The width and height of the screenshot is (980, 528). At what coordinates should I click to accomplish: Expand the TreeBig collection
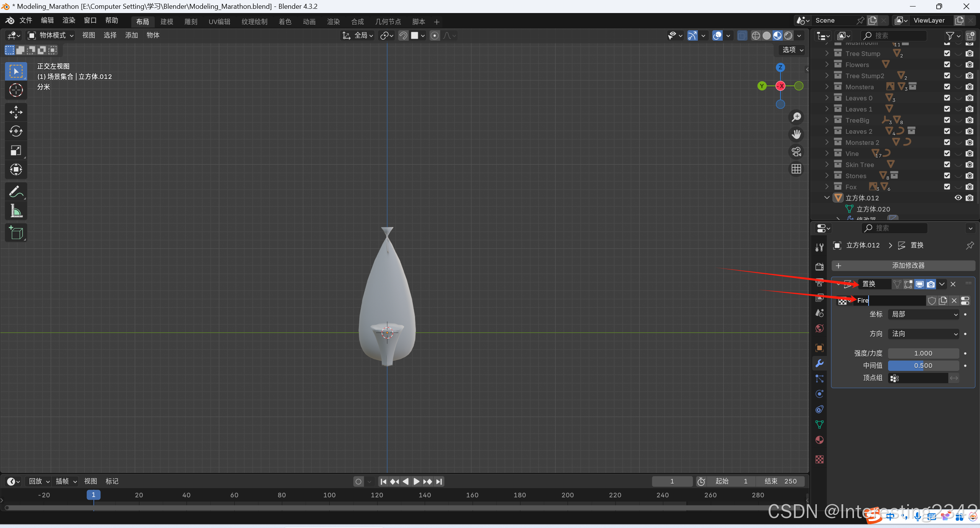(827, 120)
